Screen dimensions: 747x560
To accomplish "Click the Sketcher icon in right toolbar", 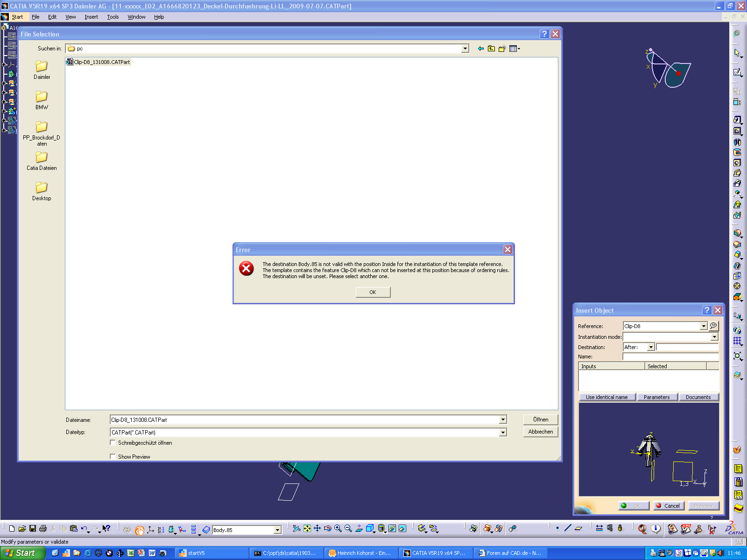I will (737, 72).
